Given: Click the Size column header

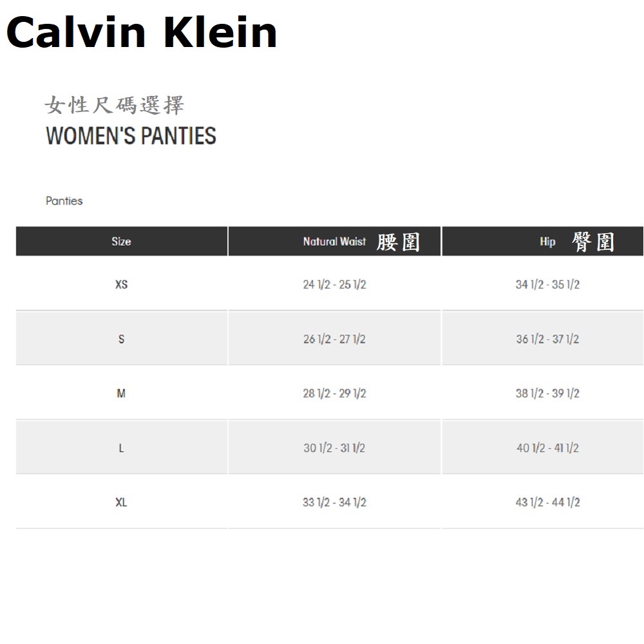Looking at the screenshot, I should (x=121, y=241).
